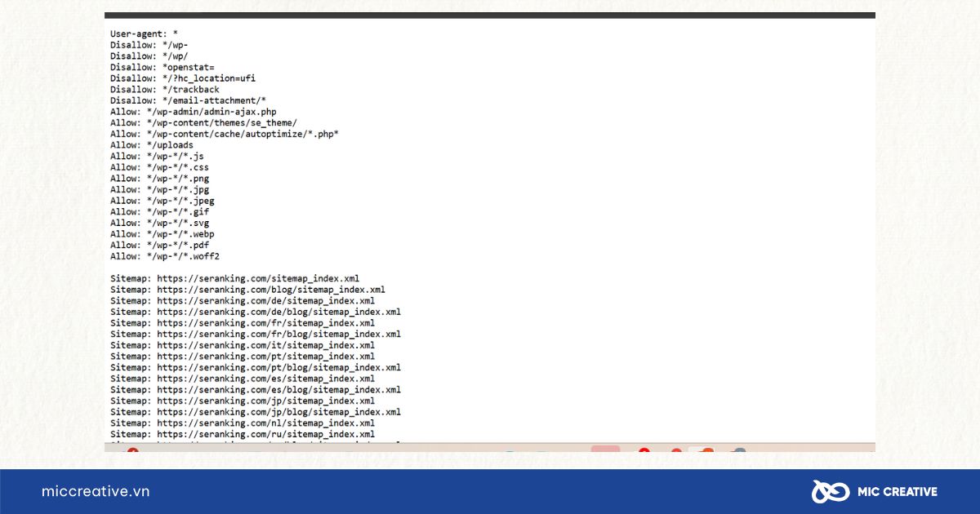Viewport: 980px width, 514px height.
Task: Click the 'Allow: */wp-*/*.woff2' rule
Action: (165, 256)
